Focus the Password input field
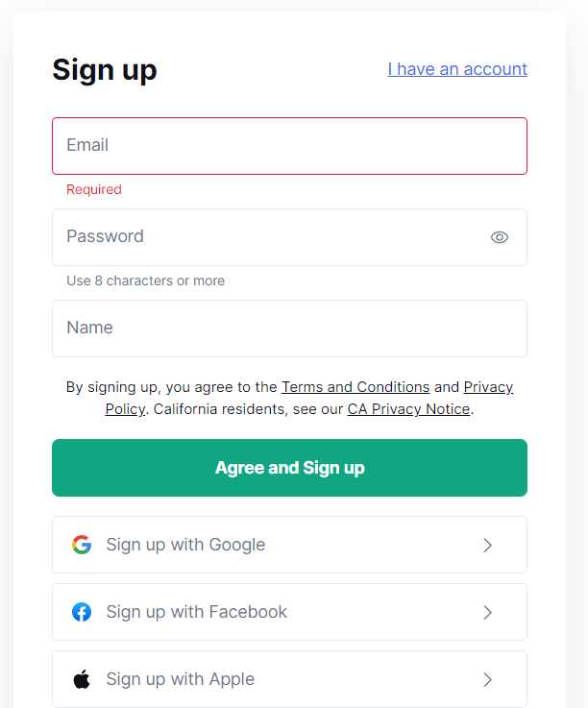The image size is (588, 708). pyautogui.click(x=269, y=237)
